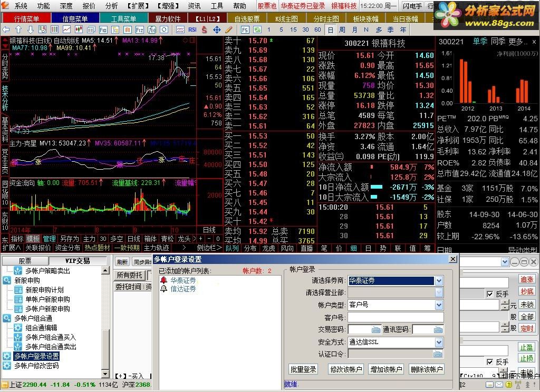Open the envelope icon in status bar

(x=499, y=385)
